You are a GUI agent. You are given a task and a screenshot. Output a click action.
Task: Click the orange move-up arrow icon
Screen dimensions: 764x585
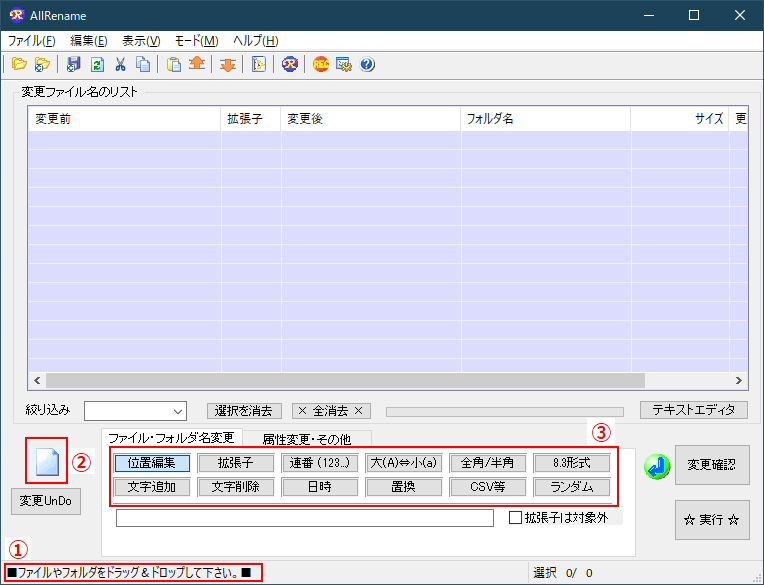click(197, 64)
